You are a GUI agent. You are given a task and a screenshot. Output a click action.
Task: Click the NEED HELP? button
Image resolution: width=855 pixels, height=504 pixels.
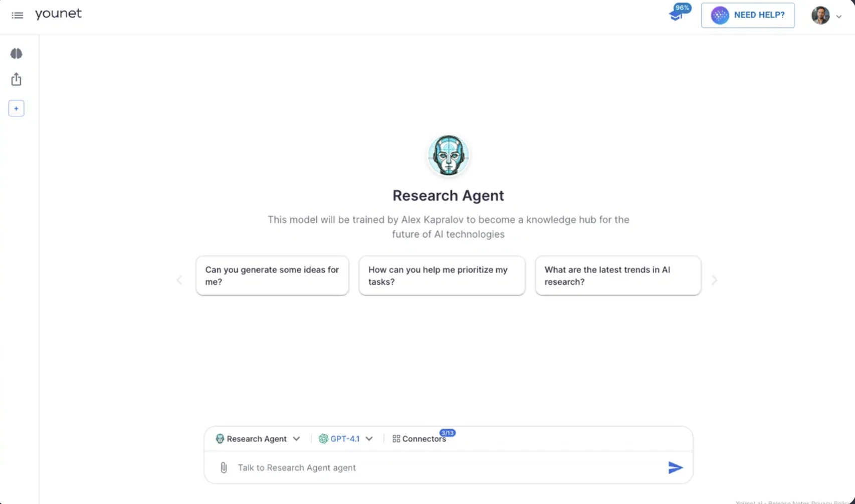point(748,15)
